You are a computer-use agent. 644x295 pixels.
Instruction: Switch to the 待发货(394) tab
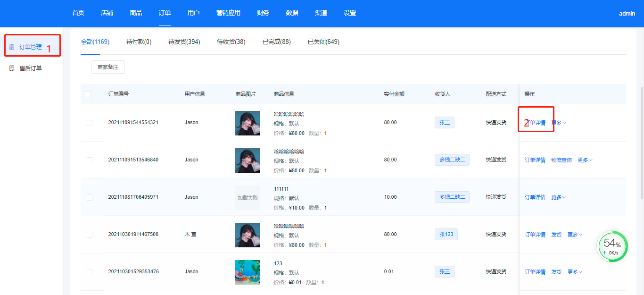[184, 42]
